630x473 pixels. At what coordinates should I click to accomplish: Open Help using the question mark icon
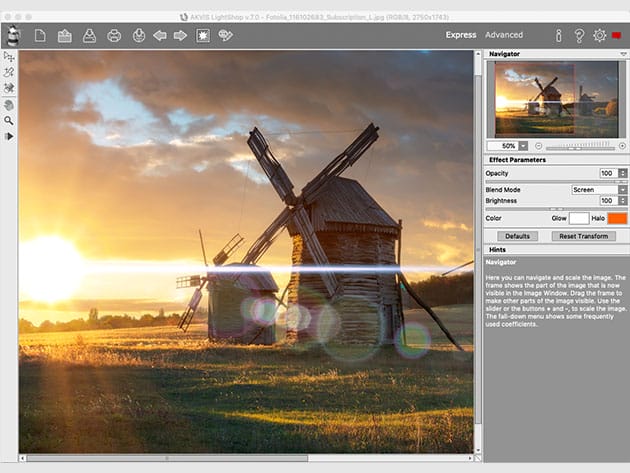[x=579, y=36]
